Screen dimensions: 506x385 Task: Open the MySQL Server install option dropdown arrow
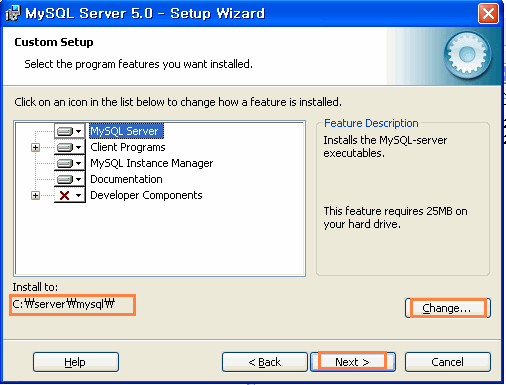point(79,131)
